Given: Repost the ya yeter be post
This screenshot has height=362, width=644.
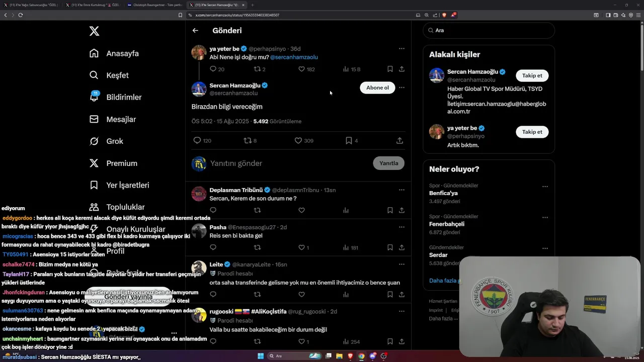Looking at the screenshot, I should [x=257, y=69].
